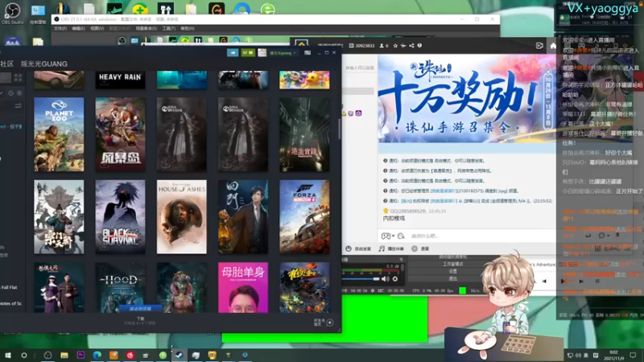644x362 pixels.
Task: Click chat message input field
Action: point(481,236)
